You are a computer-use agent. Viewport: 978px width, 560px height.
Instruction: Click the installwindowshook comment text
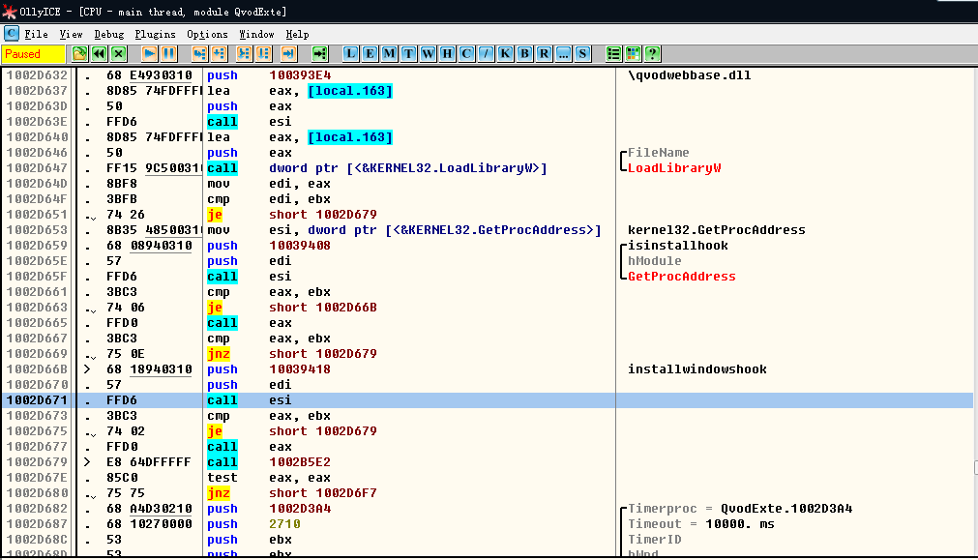(x=696, y=369)
